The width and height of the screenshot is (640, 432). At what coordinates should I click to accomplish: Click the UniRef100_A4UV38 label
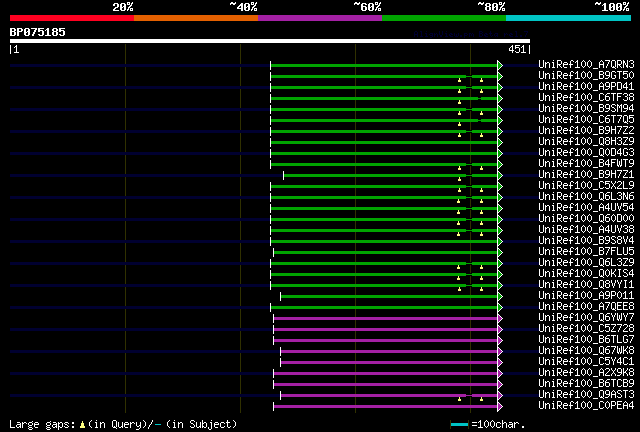pyautogui.click(x=586, y=229)
